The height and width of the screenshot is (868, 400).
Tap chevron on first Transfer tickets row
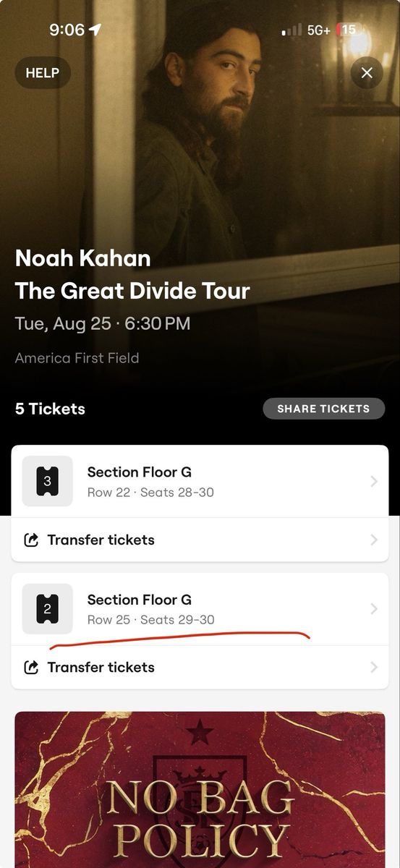click(374, 540)
